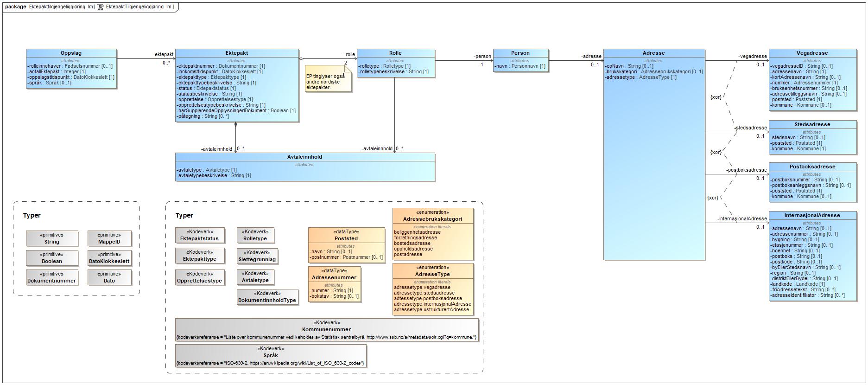
Task: Click the oppslagstidspunkt attribute in Oppslag
Action: (71, 77)
